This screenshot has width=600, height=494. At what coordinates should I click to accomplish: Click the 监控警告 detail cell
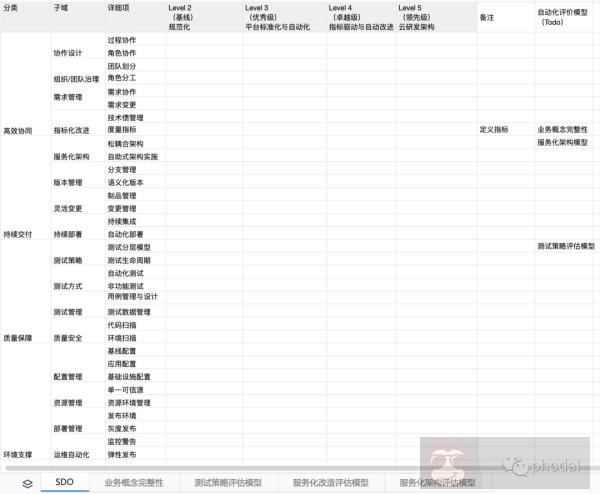point(135,442)
